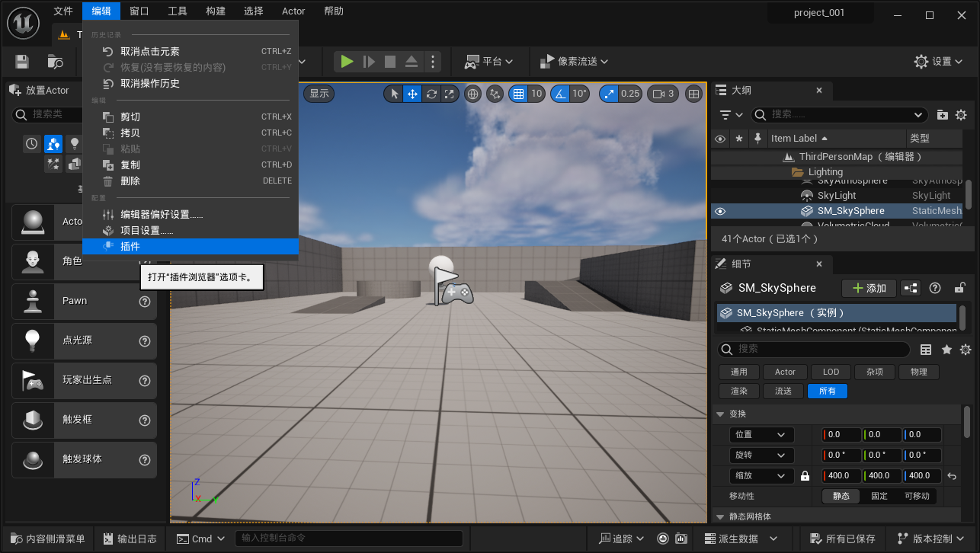Open the 窗口 window menu
Viewport: 980px width, 553px height.
(x=139, y=11)
